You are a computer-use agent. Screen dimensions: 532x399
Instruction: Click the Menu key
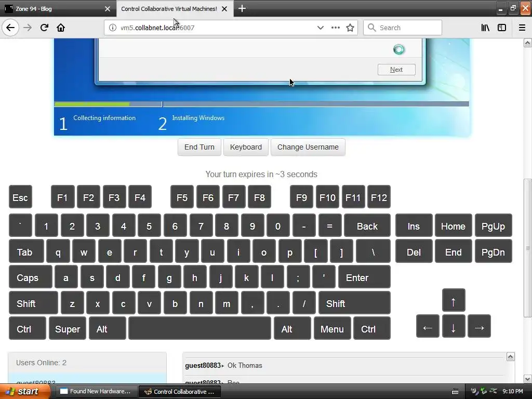tap(332, 328)
